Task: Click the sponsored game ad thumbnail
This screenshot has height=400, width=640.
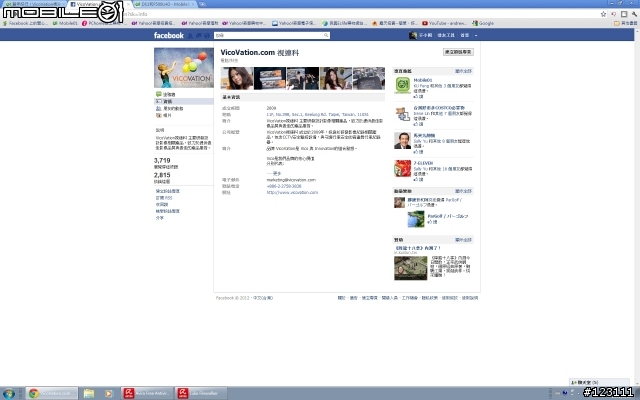Action: pos(411,268)
